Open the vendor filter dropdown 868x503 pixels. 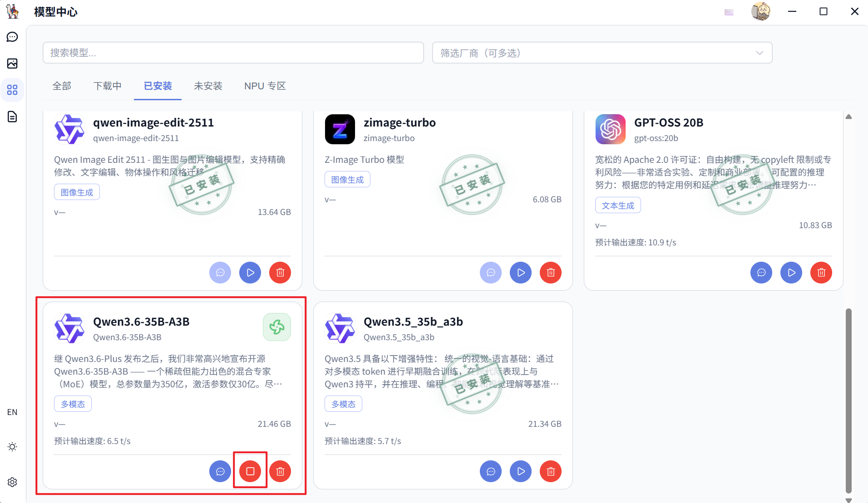point(602,53)
